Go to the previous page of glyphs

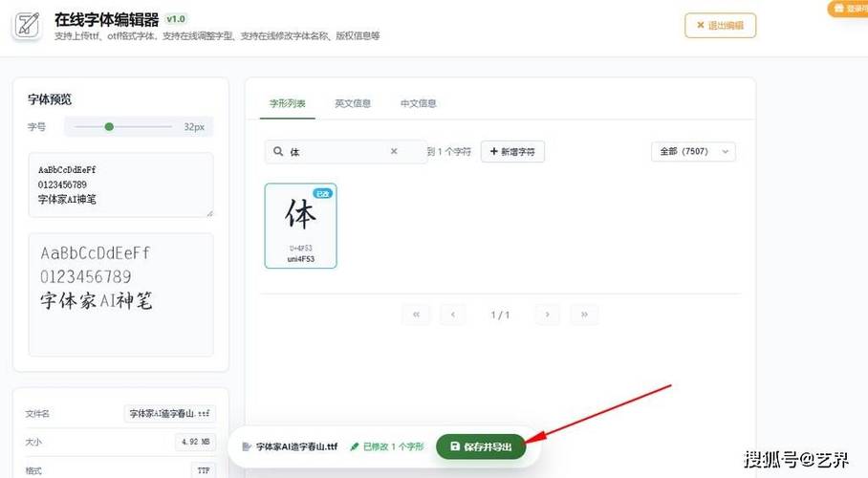click(453, 315)
